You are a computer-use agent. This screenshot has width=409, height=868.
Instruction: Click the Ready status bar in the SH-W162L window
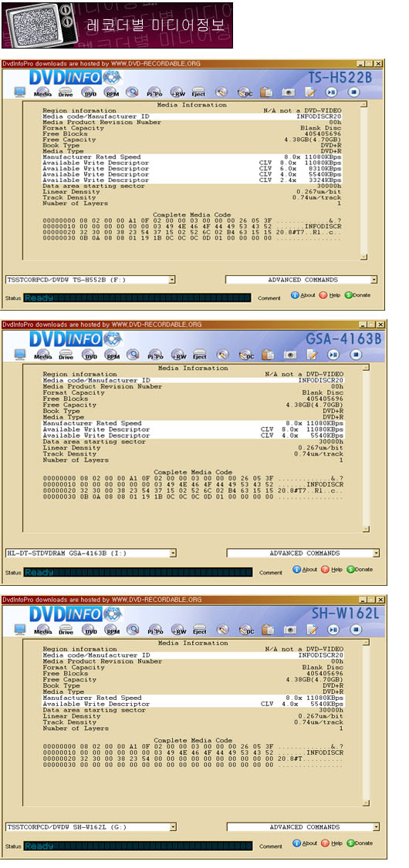coord(138,846)
